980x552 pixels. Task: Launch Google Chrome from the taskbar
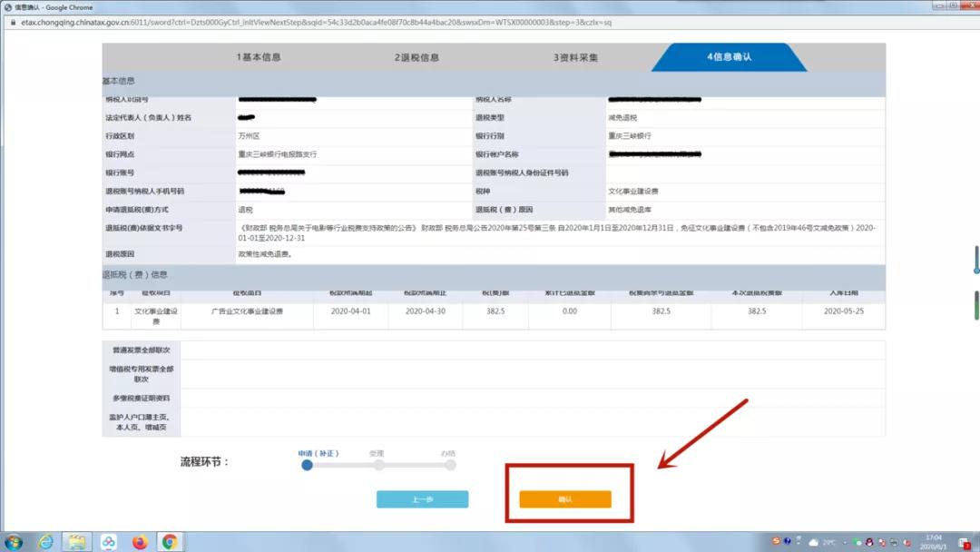pyautogui.click(x=169, y=543)
